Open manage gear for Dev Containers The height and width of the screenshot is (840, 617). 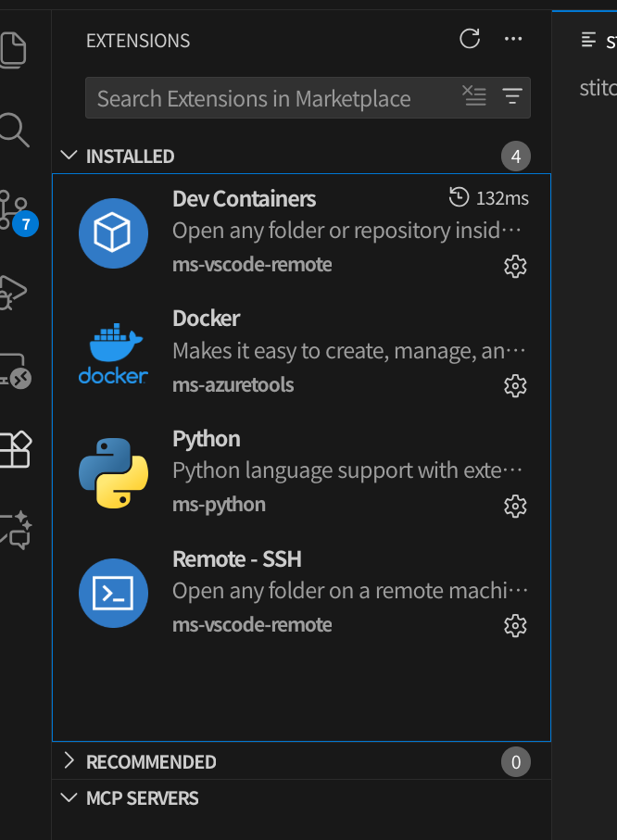514,266
